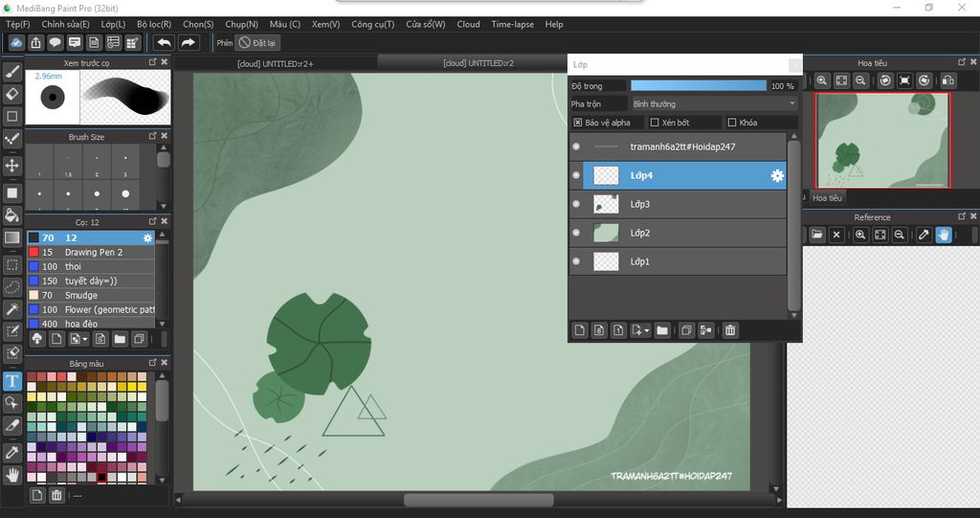
Task: Toggle visibility of Lớp4 layer
Action: coord(576,175)
